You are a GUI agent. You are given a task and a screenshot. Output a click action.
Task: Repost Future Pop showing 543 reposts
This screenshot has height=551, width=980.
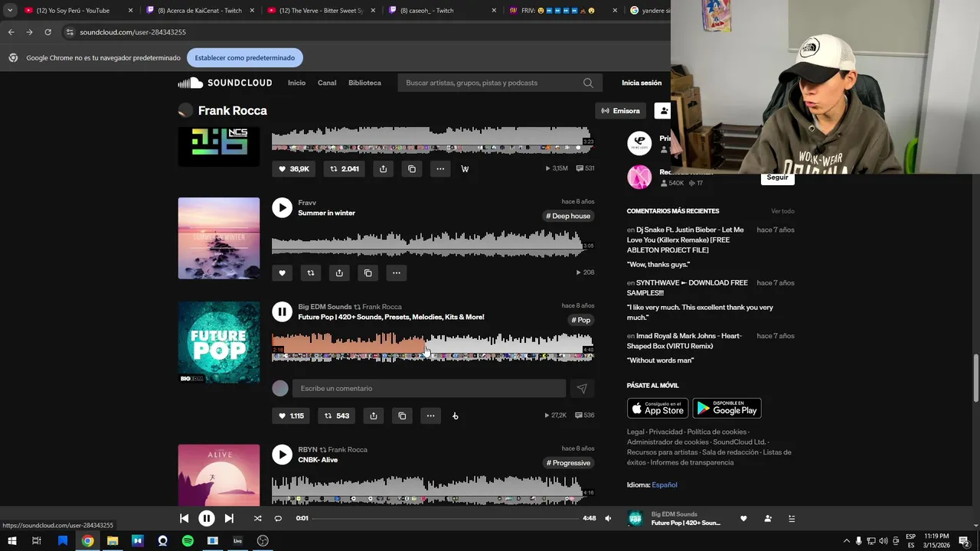tap(337, 416)
